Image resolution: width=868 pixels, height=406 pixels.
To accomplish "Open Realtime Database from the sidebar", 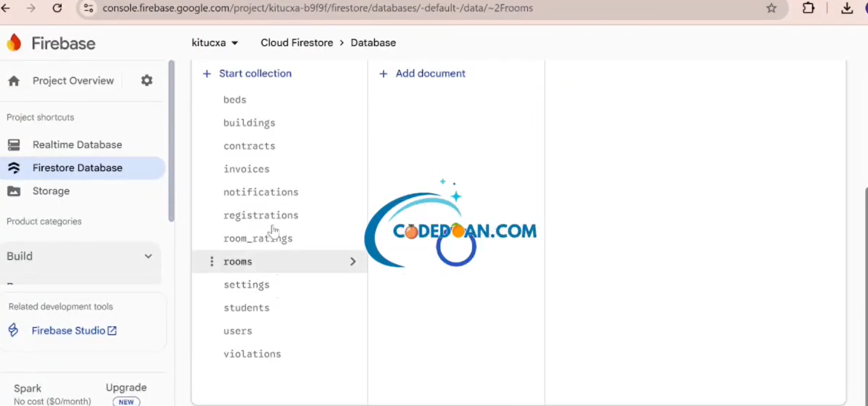I will [x=77, y=144].
